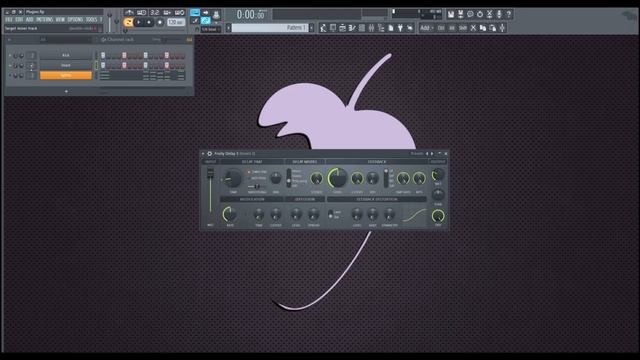Enable wait for input before recording
The width and height of the screenshot is (640, 360).
click(x=141, y=13)
